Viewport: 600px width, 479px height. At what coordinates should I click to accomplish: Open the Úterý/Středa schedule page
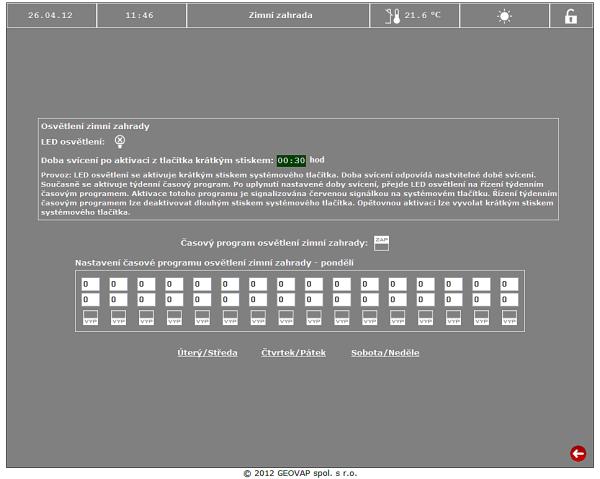pyautogui.click(x=207, y=353)
